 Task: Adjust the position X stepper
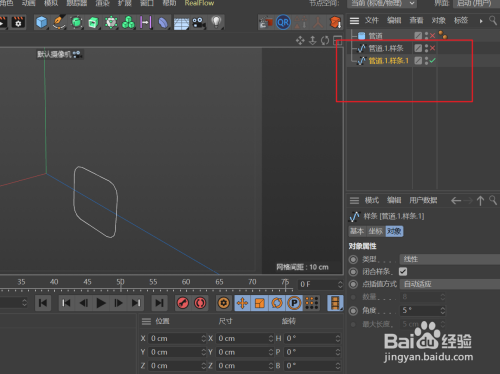click(204, 339)
